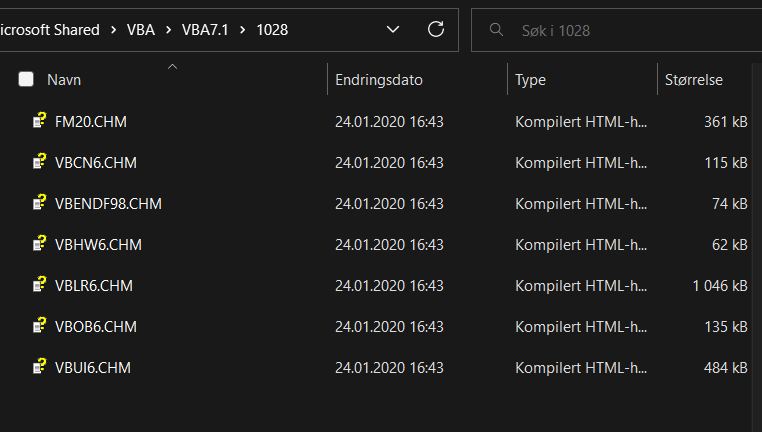Viewport: 762px width, 432px height.
Task: Refresh the 1028 folder view
Action: 436,30
